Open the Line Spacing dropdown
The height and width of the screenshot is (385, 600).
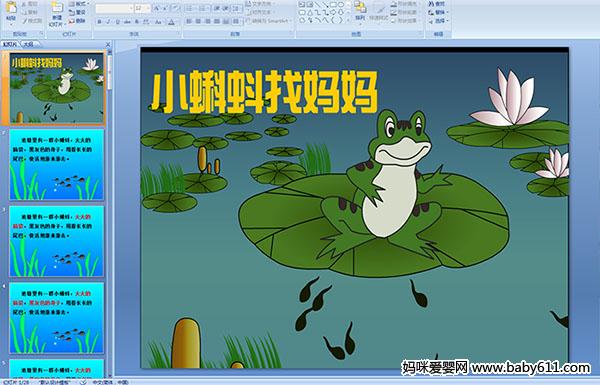pos(236,8)
